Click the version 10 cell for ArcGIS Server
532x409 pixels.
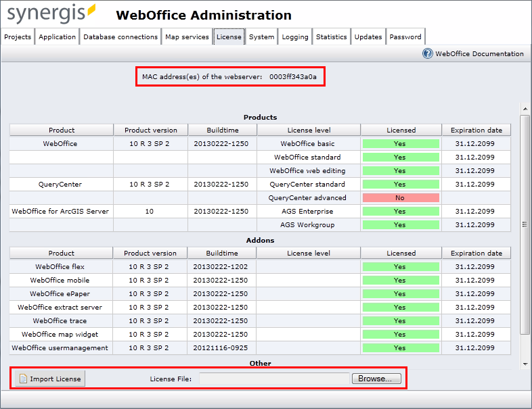(x=150, y=212)
